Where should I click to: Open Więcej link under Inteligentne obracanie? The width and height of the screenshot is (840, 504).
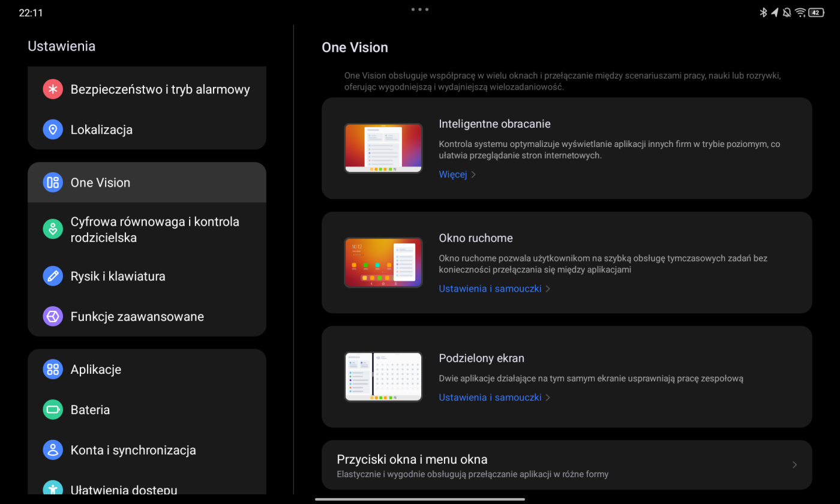[452, 175]
